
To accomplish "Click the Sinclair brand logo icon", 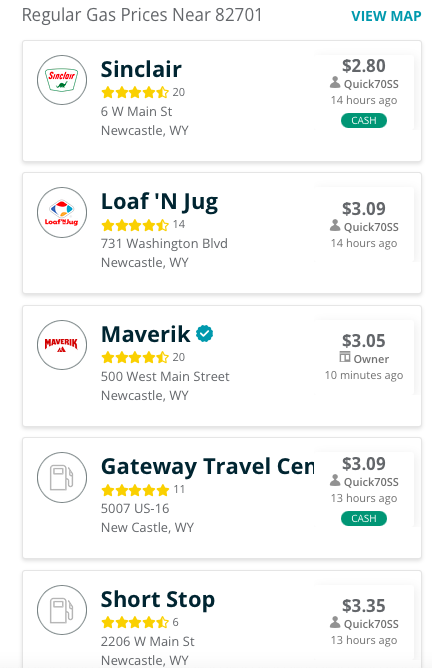I will (x=62, y=80).
